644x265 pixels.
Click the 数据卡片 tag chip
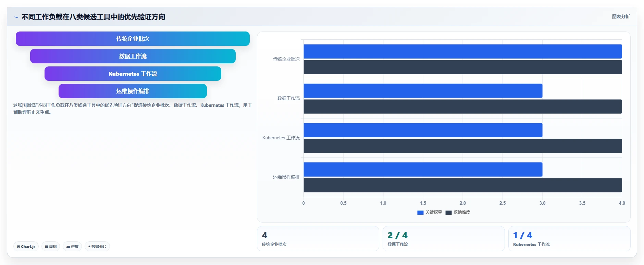click(x=97, y=247)
